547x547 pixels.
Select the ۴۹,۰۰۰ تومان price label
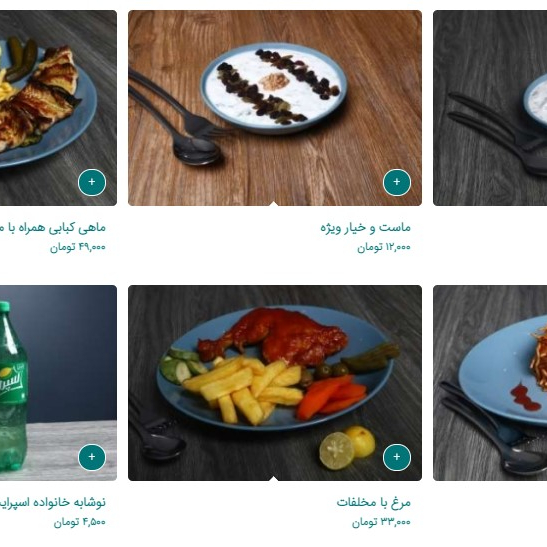(77, 247)
